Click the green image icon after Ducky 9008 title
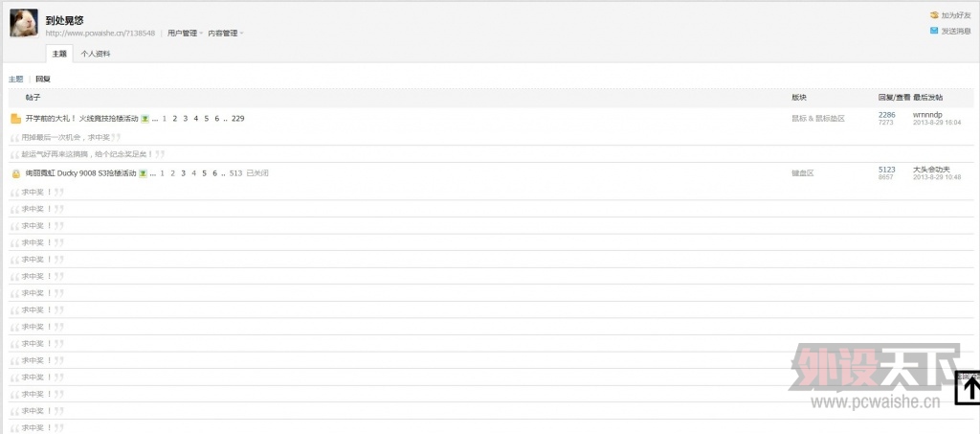Image resolution: width=980 pixels, height=434 pixels. click(x=143, y=173)
